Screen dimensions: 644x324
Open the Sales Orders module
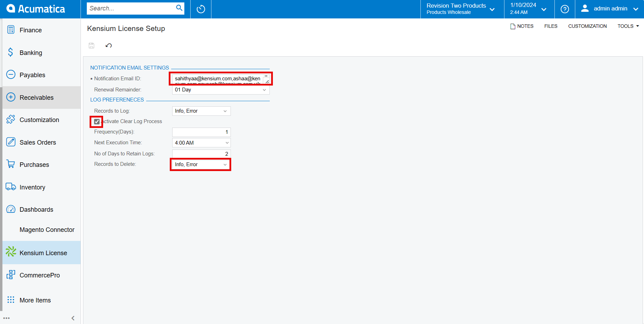point(37,142)
